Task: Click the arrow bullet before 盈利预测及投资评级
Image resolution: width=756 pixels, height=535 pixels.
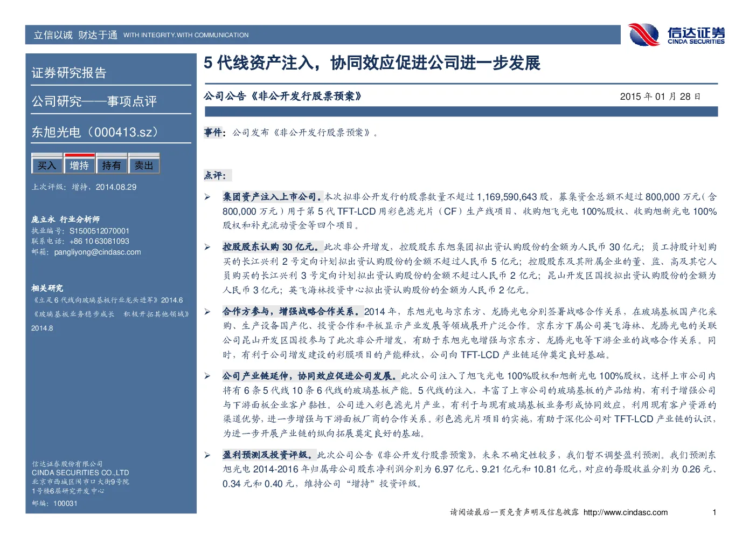Action: [x=207, y=455]
